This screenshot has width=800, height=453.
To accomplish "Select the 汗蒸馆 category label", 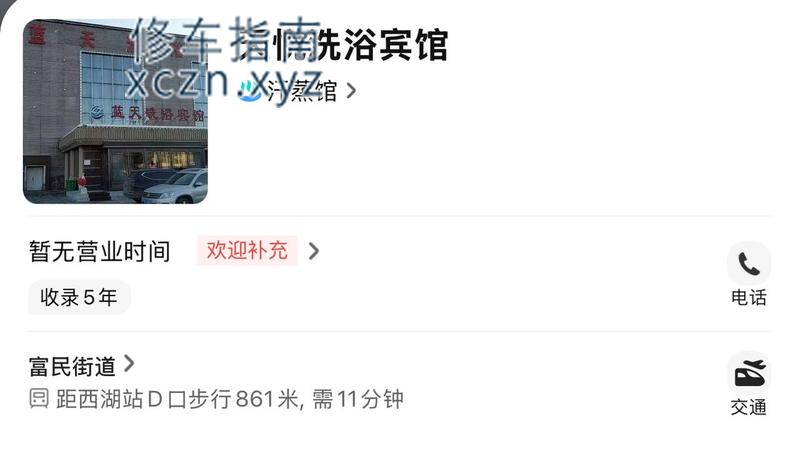I will pyautogui.click(x=302, y=91).
